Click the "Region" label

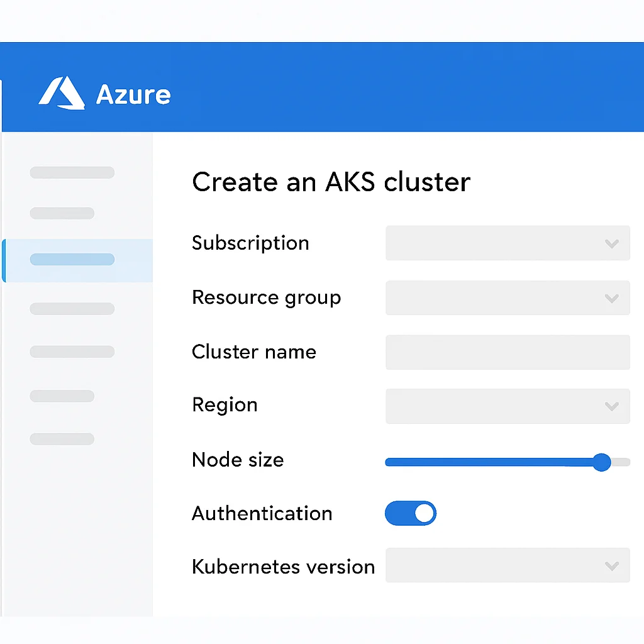tap(225, 406)
